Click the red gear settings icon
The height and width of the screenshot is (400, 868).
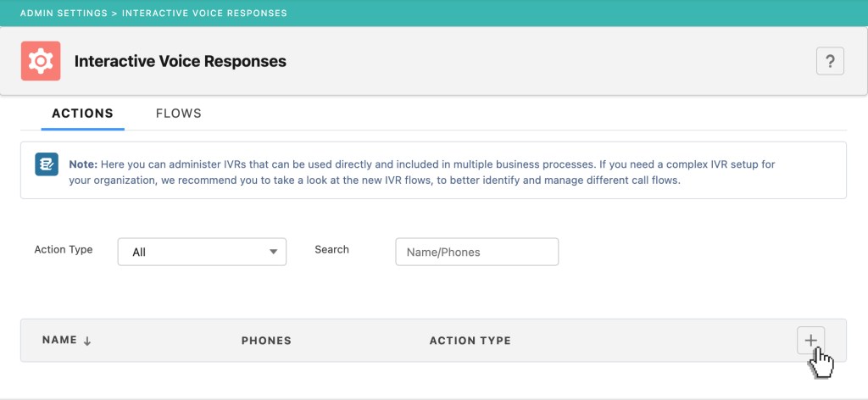41,61
